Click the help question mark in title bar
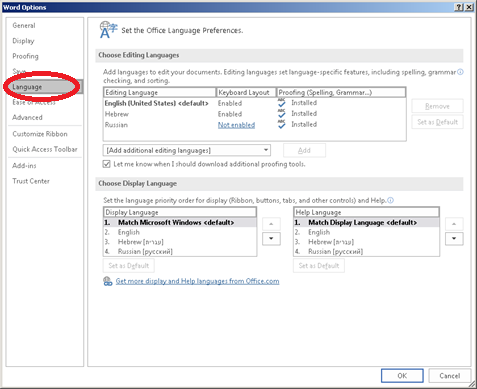 click(459, 7)
